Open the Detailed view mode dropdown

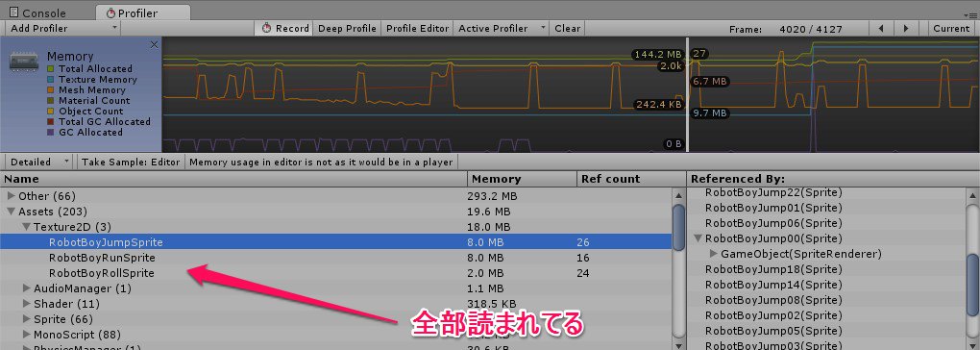tap(39, 162)
